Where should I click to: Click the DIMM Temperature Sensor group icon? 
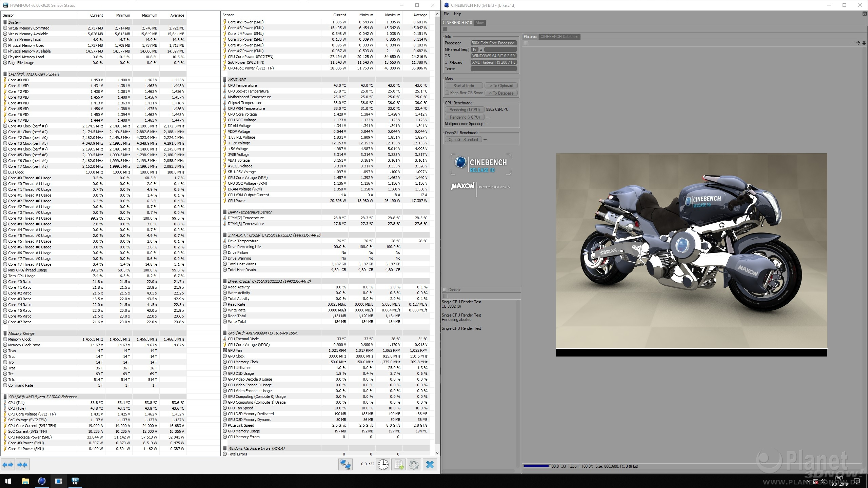(x=225, y=212)
